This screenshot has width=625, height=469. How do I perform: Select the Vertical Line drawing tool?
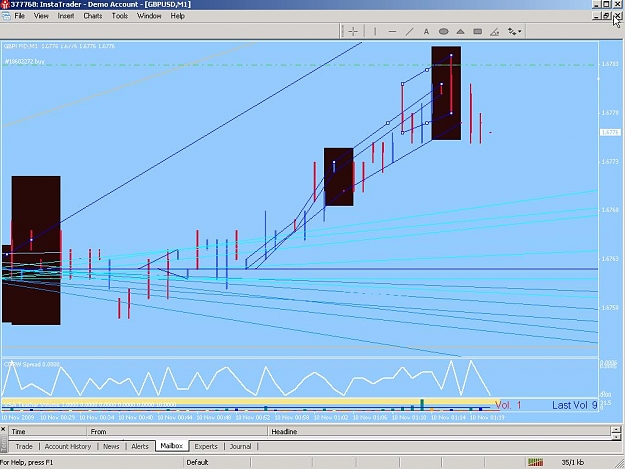375,31
